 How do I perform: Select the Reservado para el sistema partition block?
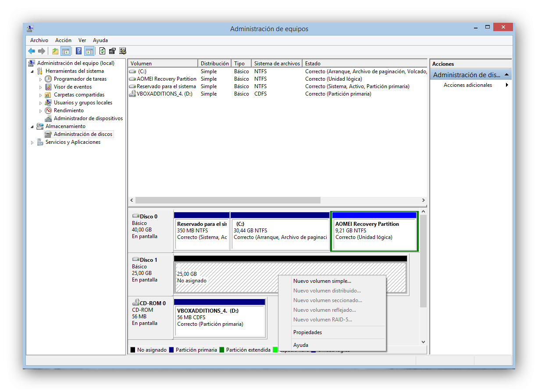click(202, 231)
